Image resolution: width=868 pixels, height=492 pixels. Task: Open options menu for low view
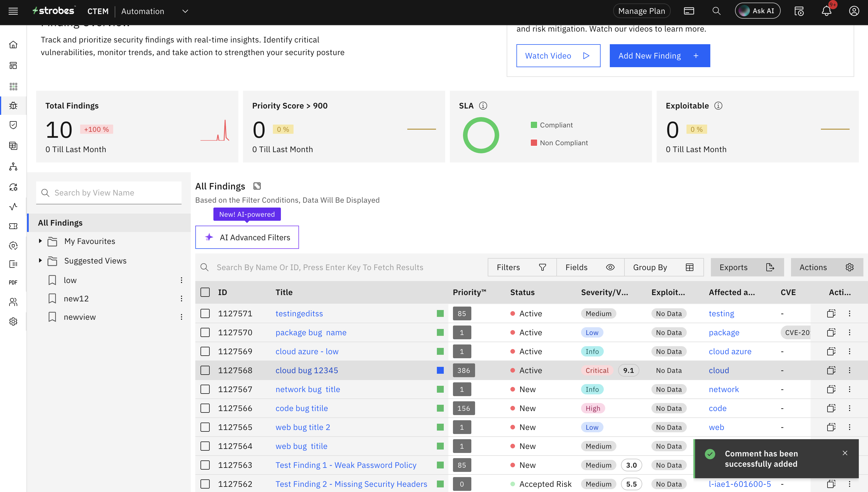[182, 280]
